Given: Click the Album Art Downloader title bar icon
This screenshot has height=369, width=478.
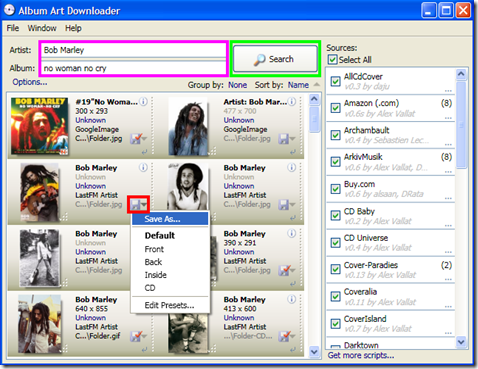Looking at the screenshot, I should click(9, 10).
